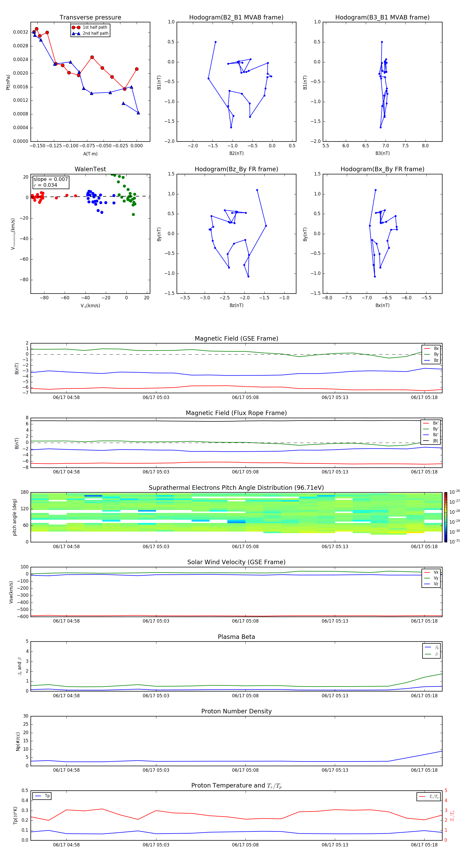Click the 'slope = 0.007' annotation text
Viewport: 473px width, 868px height.
(x=50, y=179)
